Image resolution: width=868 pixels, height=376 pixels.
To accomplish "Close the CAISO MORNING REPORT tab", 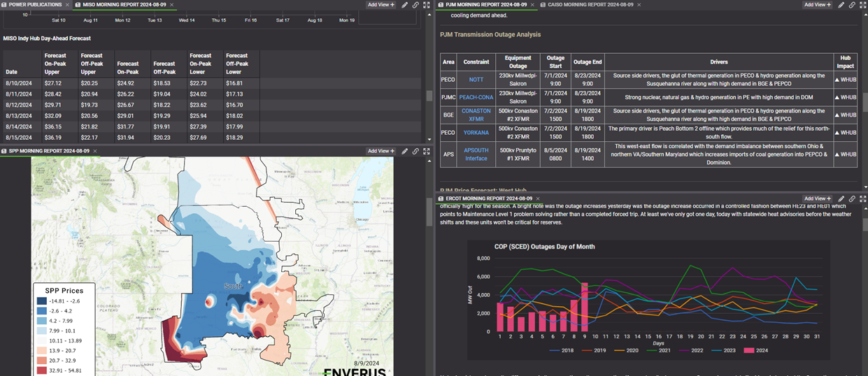I will (639, 5).
